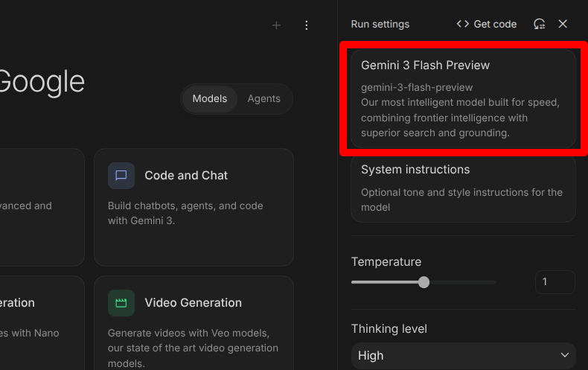The height and width of the screenshot is (370, 588).
Task: Click the Code and Chat speech bubble icon
Action: (x=121, y=175)
